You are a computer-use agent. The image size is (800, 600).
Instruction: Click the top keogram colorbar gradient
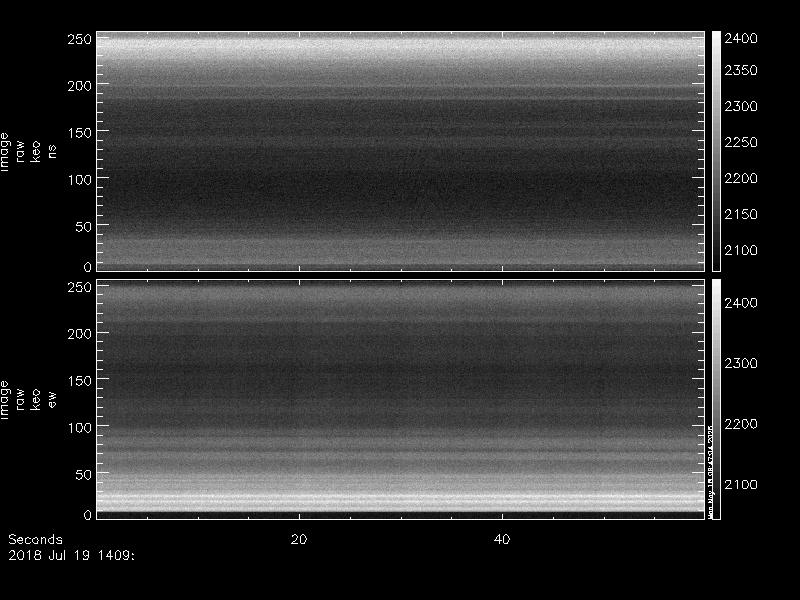[716, 151]
